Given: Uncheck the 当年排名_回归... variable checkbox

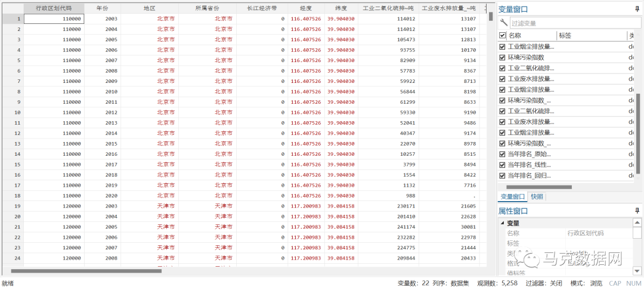Looking at the screenshot, I should (502, 175).
